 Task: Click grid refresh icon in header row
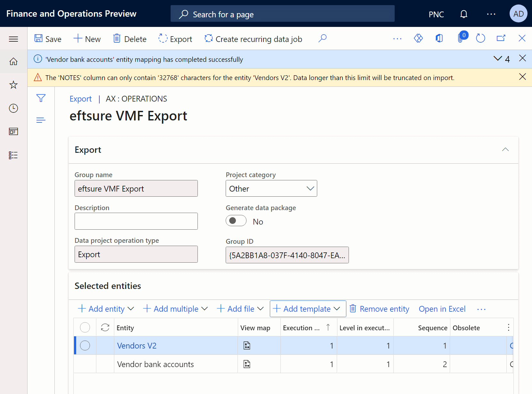click(x=105, y=327)
